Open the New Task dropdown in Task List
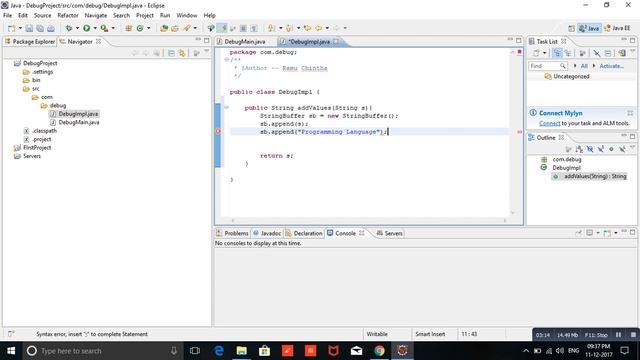640x360 pixels. [x=544, y=53]
